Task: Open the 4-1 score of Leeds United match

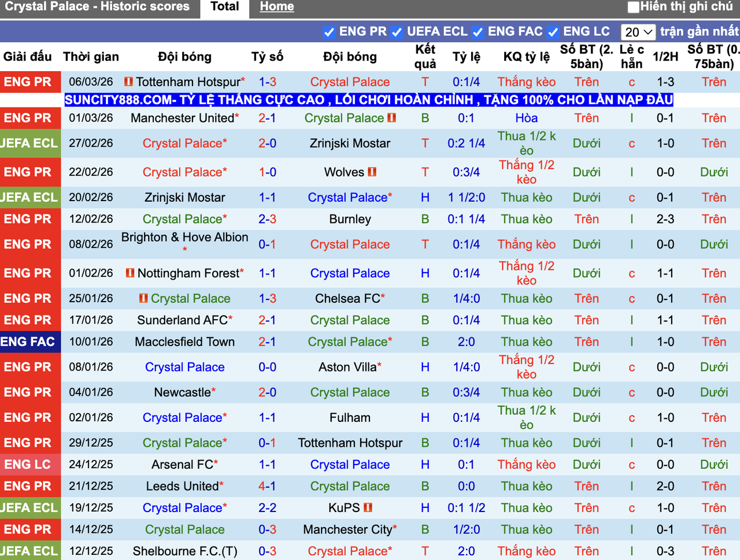Action: [x=267, y=487]
